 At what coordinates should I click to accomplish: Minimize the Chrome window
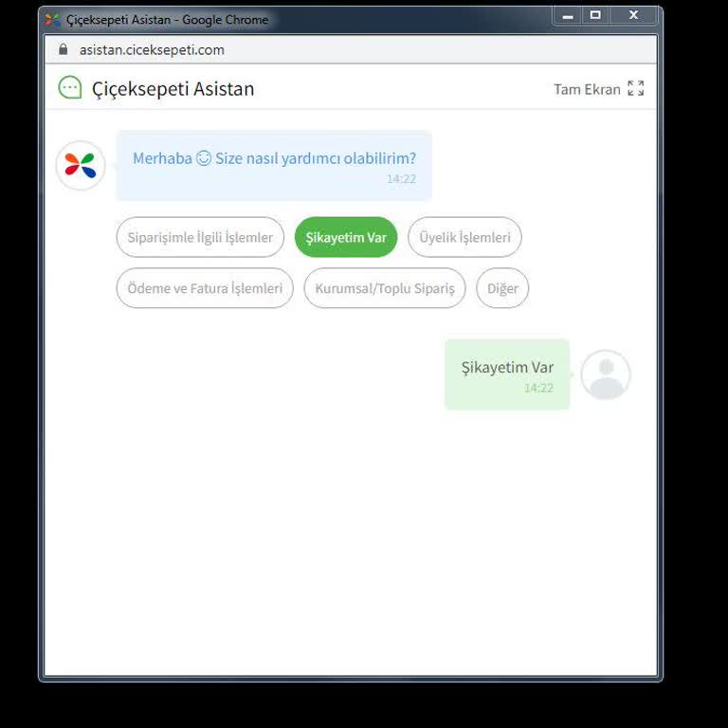tap(568, 16)
